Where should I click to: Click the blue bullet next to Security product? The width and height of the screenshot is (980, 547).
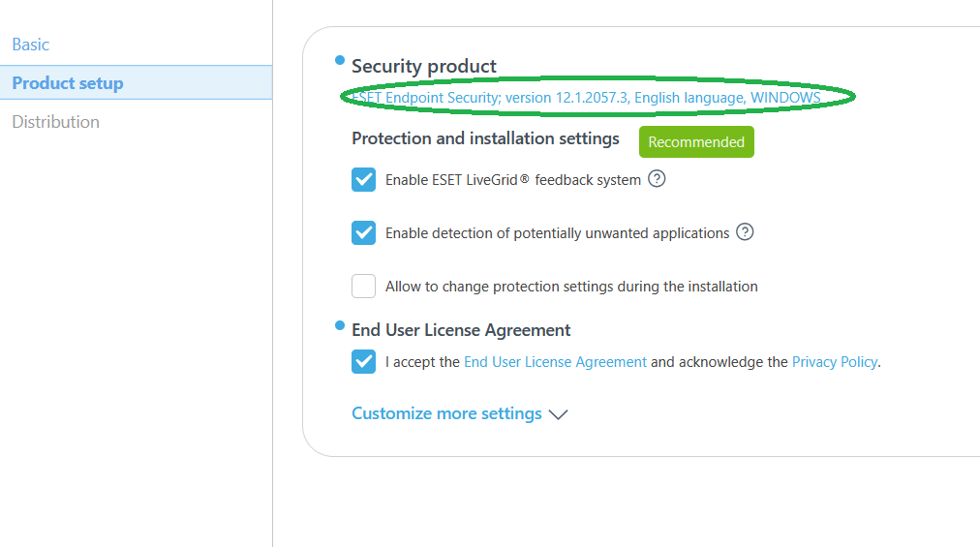click(340, 61)
